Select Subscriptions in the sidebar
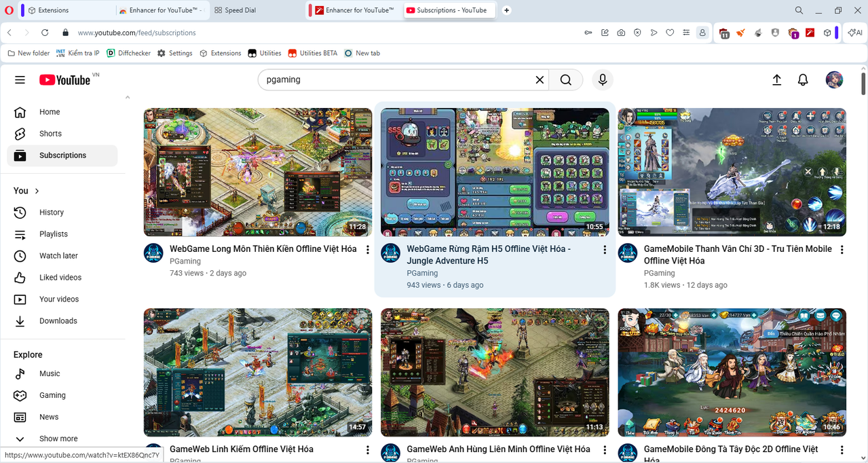Viewport: 868px width, 463px height. click(x=62, y=155)
